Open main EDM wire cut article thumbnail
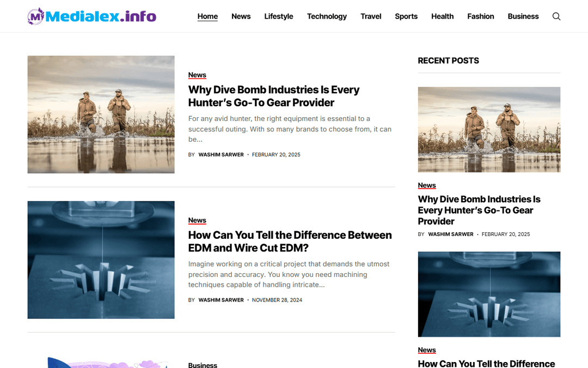This screenshot has width=588, height=368. coord(101,260)
